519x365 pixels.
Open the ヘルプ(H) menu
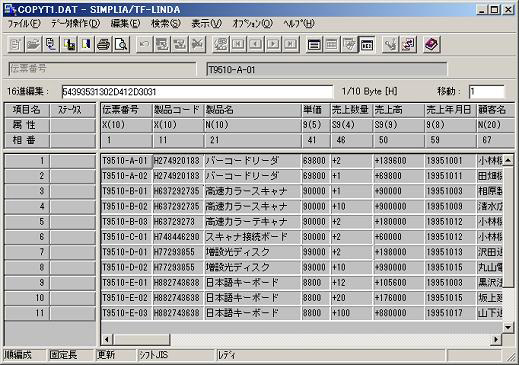[x=299, y=24]
